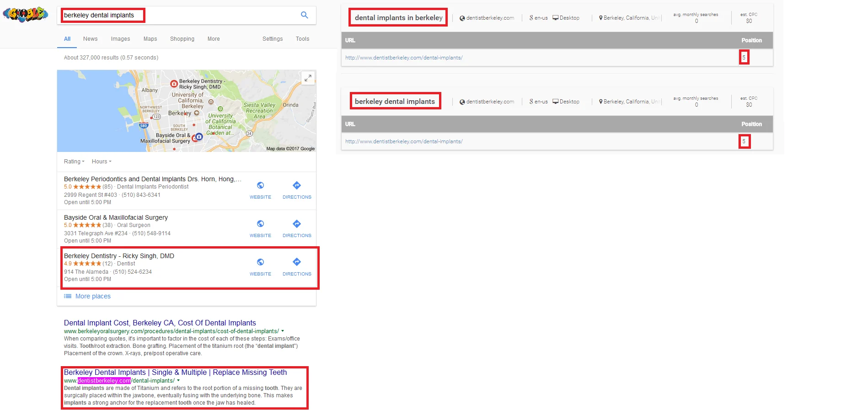Open the Rating filter dropdown
This screenshot has height=411, width=868.
point(74,162)
